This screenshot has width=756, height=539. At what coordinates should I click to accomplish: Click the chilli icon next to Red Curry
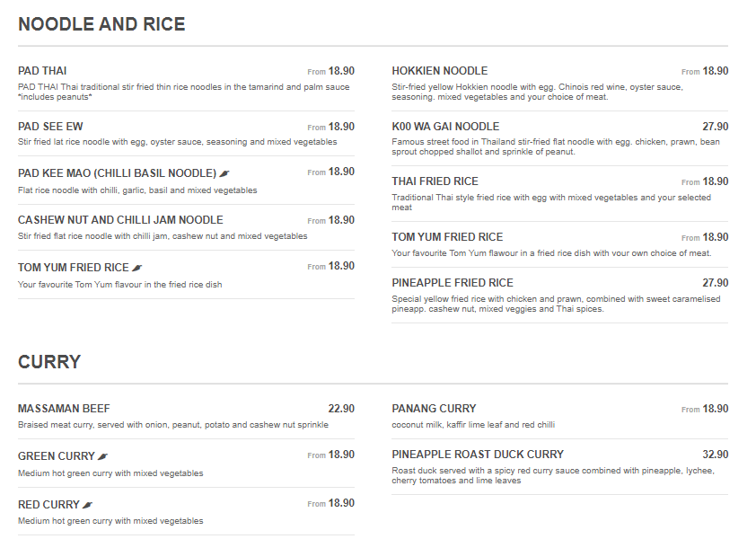(87, 505)
